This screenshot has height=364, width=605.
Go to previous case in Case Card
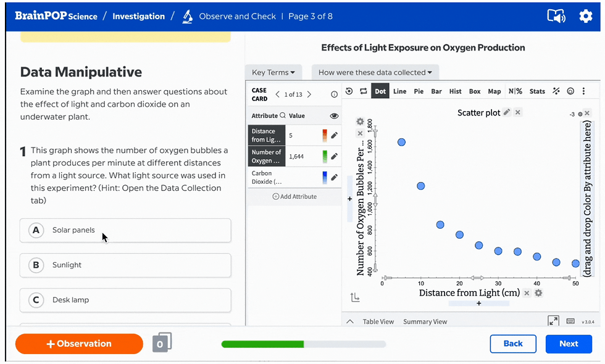coord(277,94)
